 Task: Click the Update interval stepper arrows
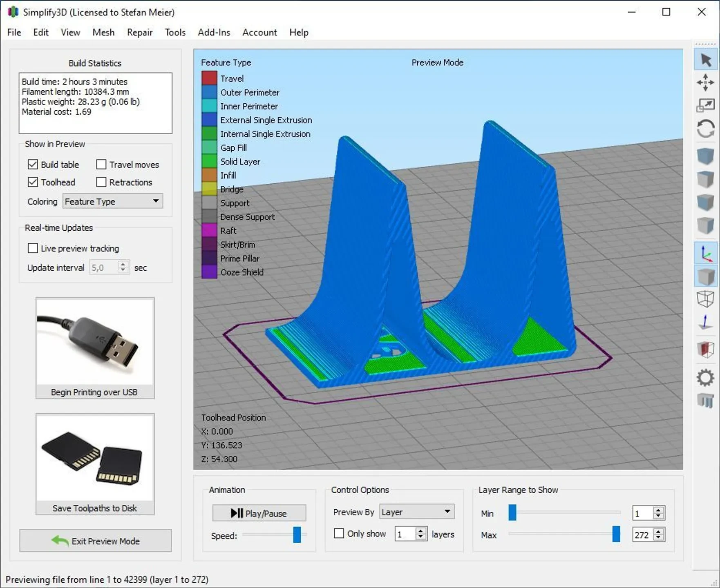[123, 267]
